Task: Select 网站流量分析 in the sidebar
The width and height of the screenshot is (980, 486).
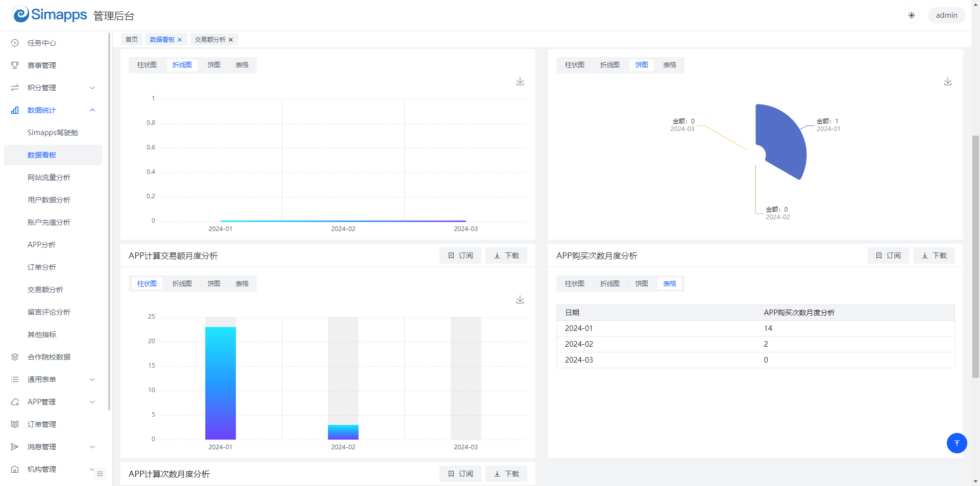Action: coord(53,177)
